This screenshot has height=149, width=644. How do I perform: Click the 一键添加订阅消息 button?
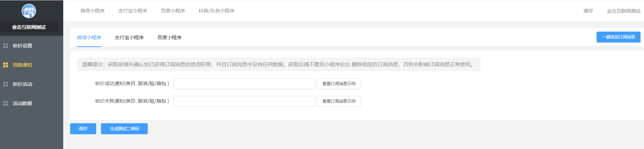pyautogui.click(x=619, y=37)
